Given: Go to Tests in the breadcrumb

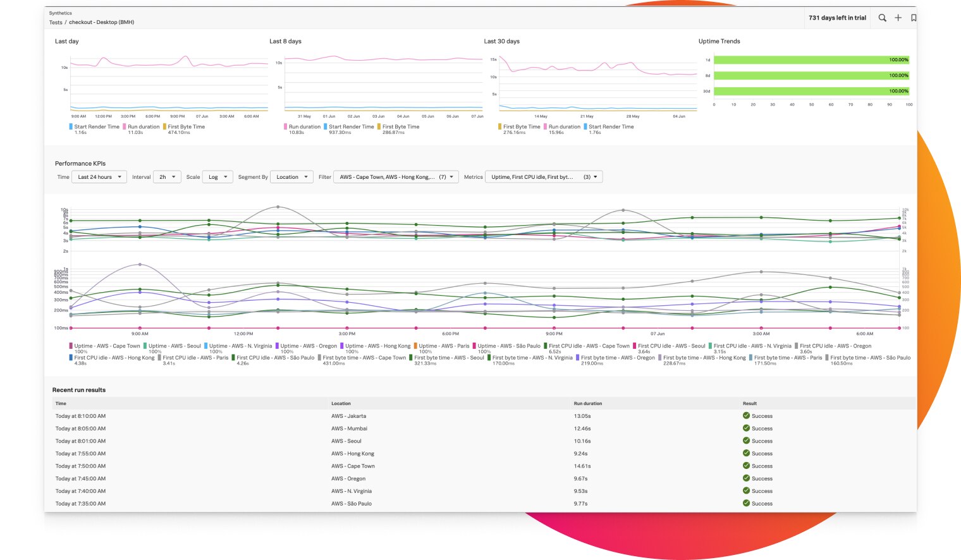Looking at the screenshot, I should (56, 22).
